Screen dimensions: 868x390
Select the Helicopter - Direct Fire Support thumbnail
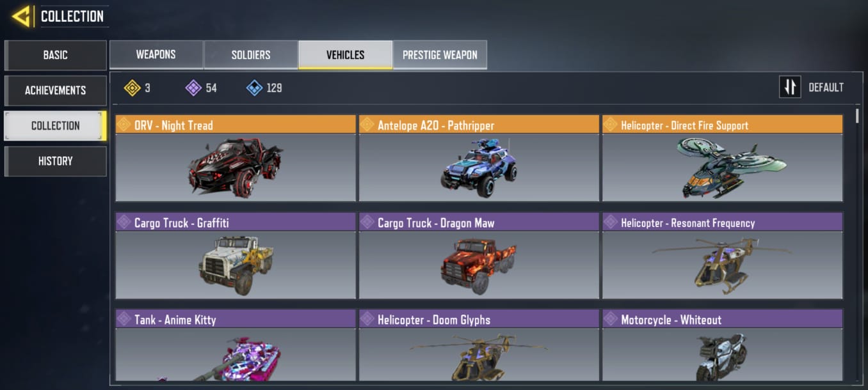click(723, 168)
